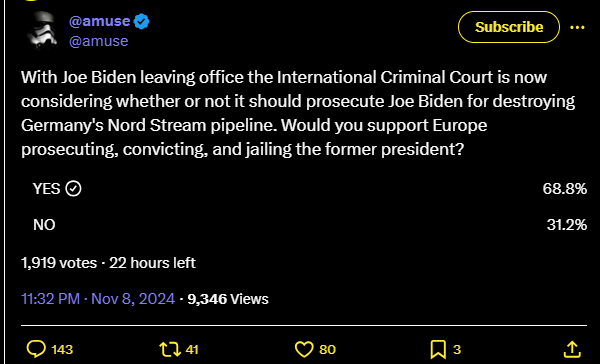The height and width of the screenshot is (364, 600).
Task: Open the 11:32 PM timestamp link
Action: tap(51, 299)
